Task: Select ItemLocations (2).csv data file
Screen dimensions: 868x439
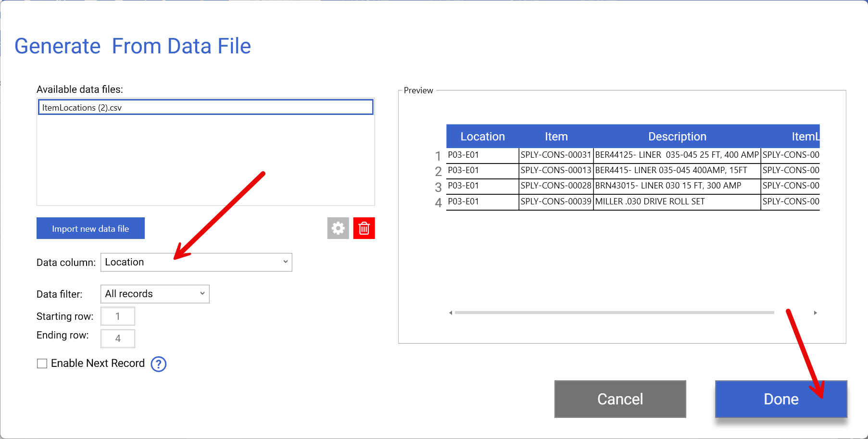Action: point(205,107)
